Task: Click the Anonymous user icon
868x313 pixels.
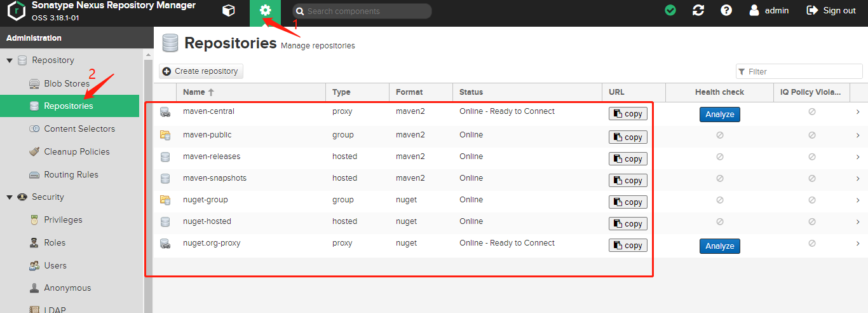Action: (x=34, y=288)
